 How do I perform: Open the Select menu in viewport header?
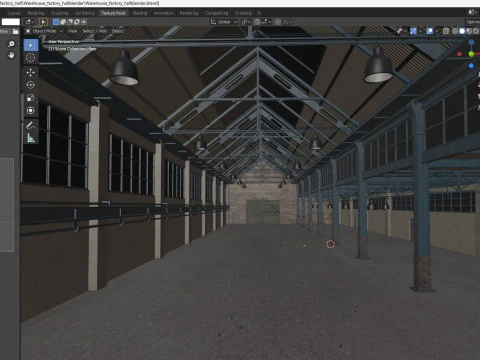[88, 31]
